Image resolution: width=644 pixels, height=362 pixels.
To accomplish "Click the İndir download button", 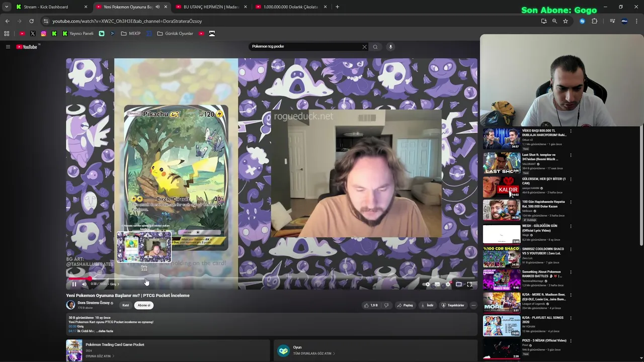I will tap(427, 305).
